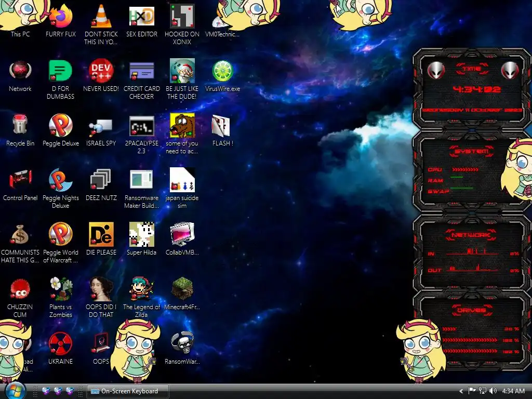Click the 4:34 AM taskbar clock

click(513, 391)
